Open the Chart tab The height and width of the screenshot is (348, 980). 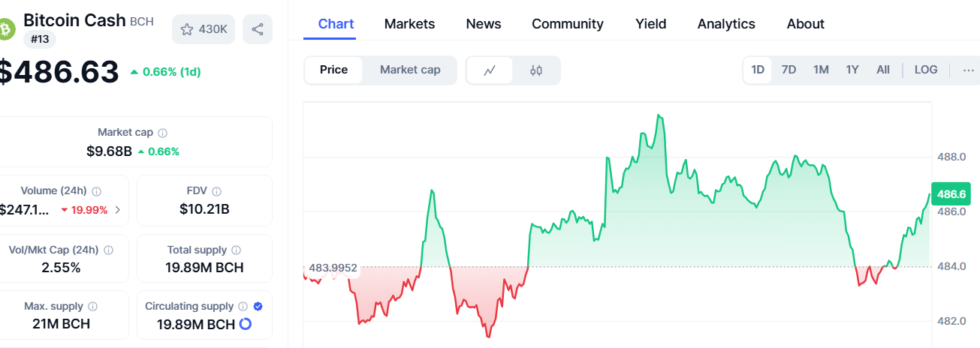pyautogui.click(x=336, y=24)
